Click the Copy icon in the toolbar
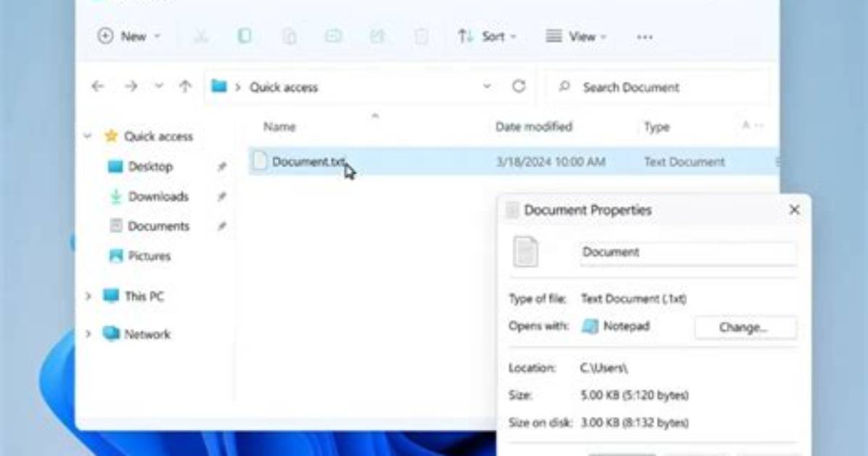Viewport: 868px width, 456px height. click(x=245, y=36)
